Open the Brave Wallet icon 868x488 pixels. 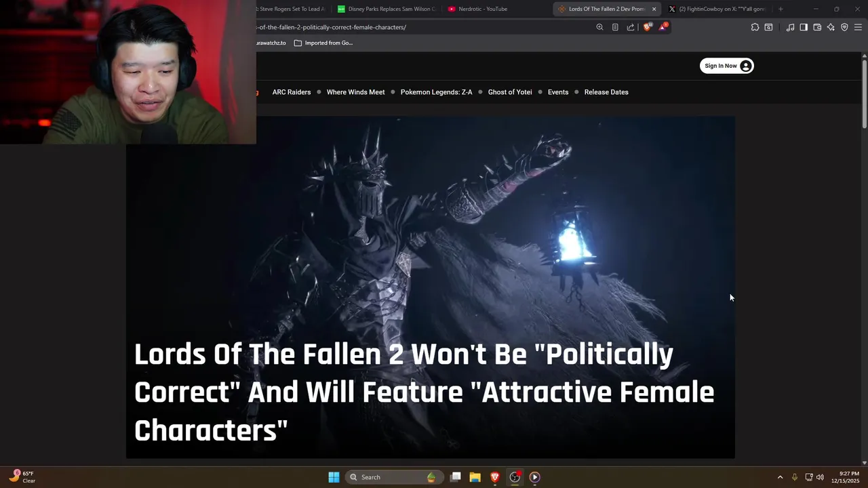pos(817,27)
